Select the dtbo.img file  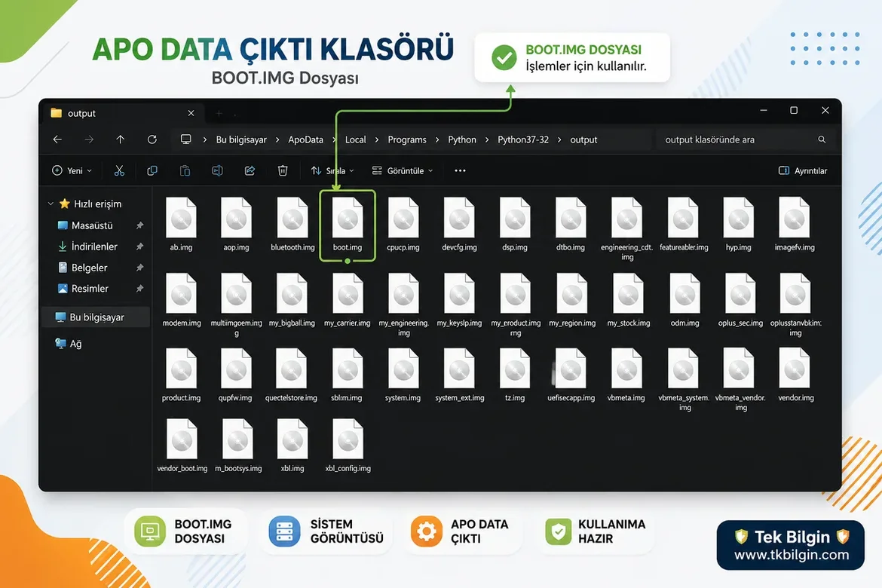(x=571, y=224)
